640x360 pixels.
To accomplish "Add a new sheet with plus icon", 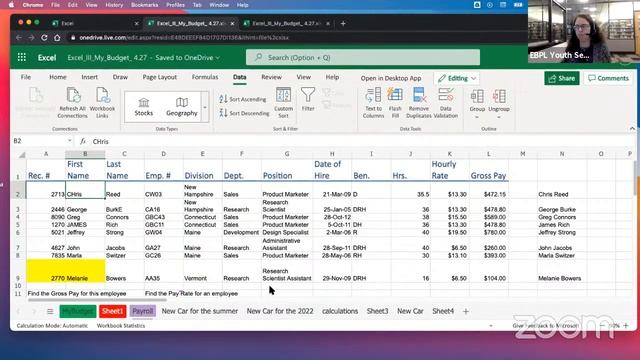I will (x=466, y=311).
